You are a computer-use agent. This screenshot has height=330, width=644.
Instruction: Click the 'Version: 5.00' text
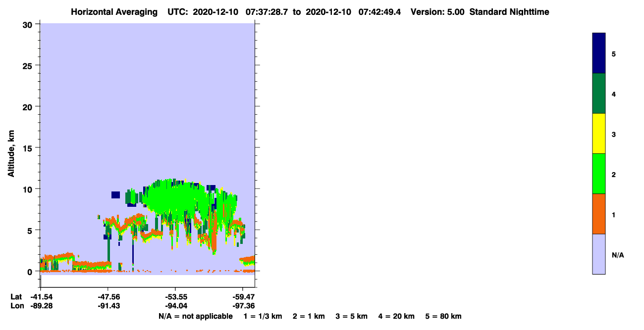point(437,12)
